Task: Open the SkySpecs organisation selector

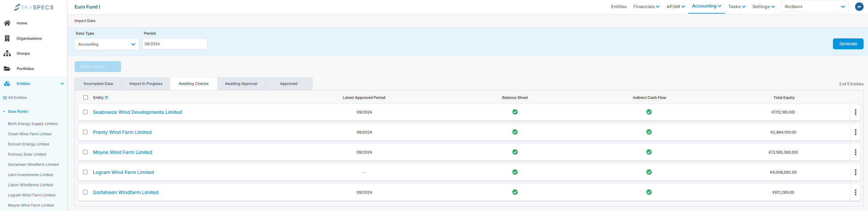Action: pos(815,6)
